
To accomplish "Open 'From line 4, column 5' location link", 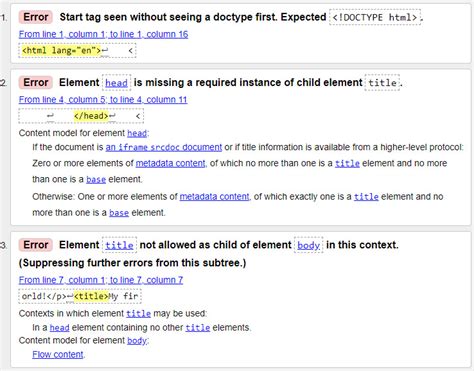I will tap(103, 100).
